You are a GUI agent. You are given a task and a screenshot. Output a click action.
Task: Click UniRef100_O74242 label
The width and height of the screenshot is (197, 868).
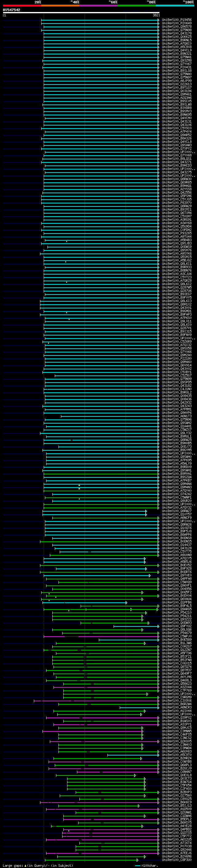pyautogui.click(x=176, y=494)
